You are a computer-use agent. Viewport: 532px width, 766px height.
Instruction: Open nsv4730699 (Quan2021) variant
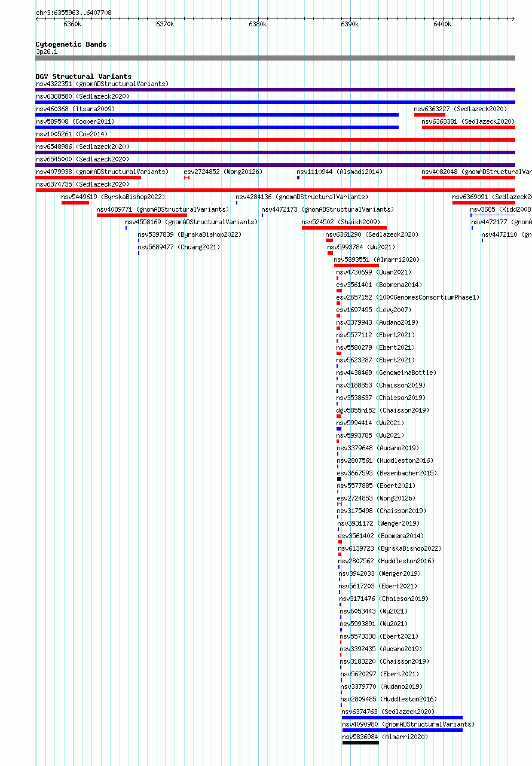pyautogui.click(x=374, y=272)
